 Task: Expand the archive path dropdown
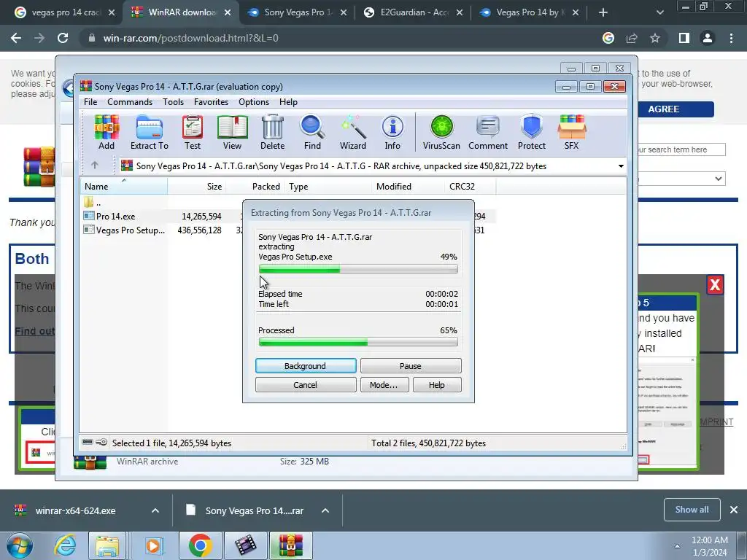[x=621, y=166]
